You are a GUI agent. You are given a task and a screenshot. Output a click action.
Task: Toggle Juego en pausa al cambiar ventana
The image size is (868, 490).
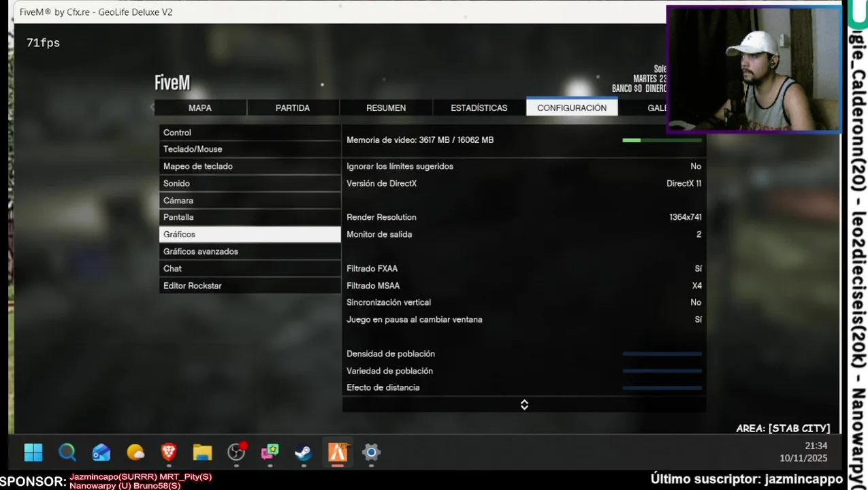[524, 319]
